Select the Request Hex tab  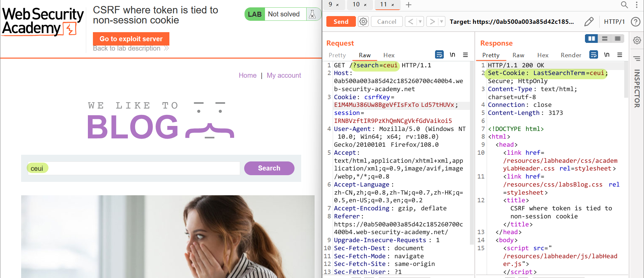click(x=389, y=55)
